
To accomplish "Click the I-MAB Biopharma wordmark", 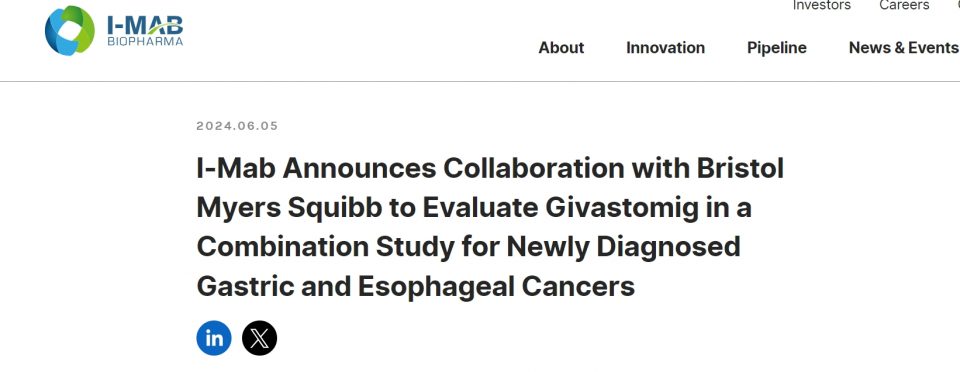I will 145,31.
